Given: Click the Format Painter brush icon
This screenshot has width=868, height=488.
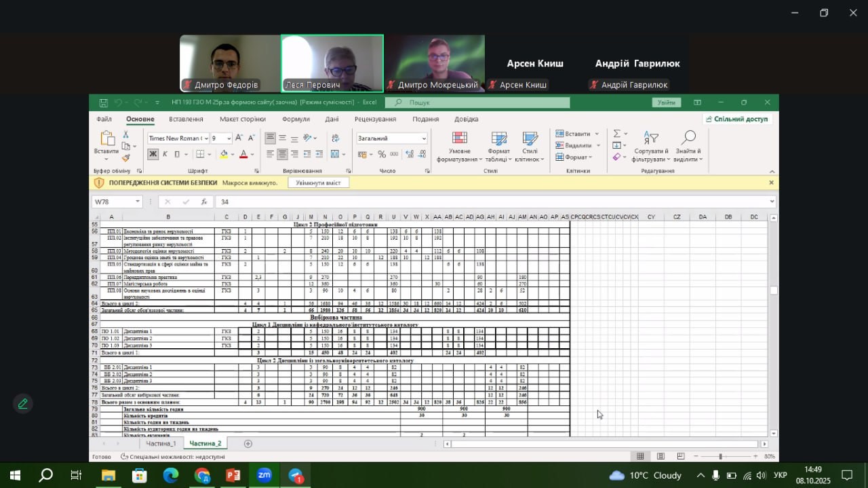Looking at the screenshot, I should coord(125,157).
